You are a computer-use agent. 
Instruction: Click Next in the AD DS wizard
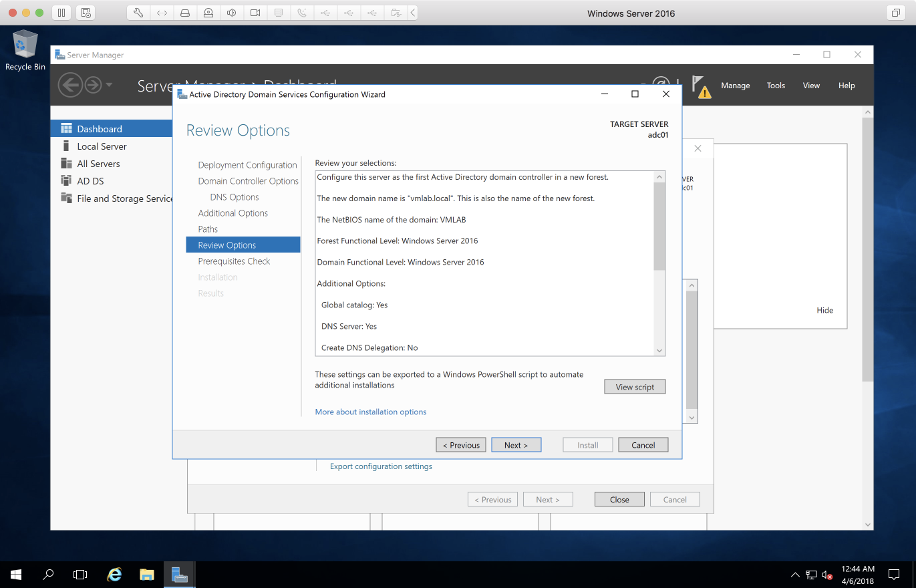516,445
